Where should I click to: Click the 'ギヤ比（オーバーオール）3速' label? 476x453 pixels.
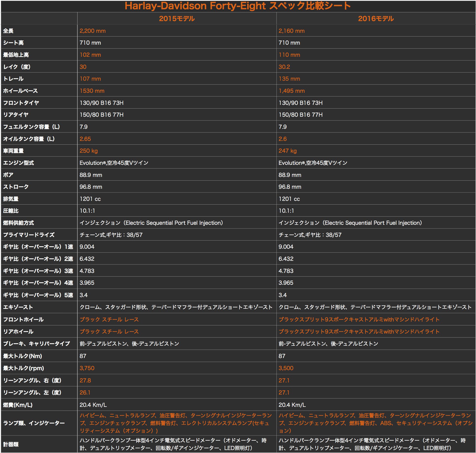38,271
